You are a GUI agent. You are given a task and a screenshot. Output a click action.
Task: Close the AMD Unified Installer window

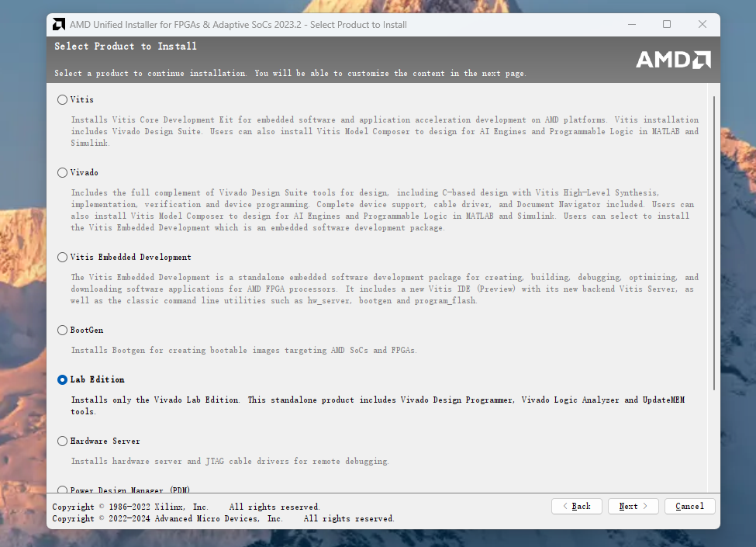point(702,24)
